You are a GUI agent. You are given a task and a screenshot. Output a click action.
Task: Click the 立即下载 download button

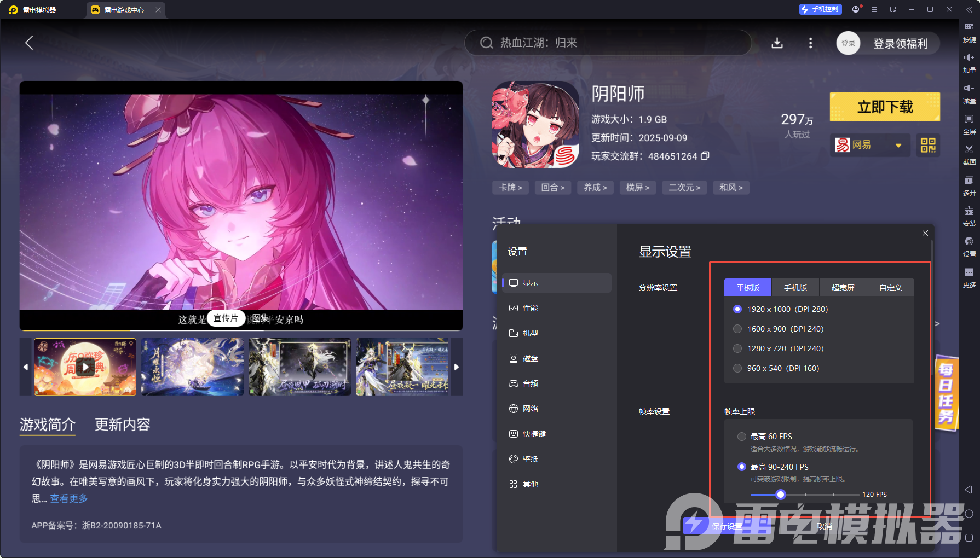tap(885, 107)
